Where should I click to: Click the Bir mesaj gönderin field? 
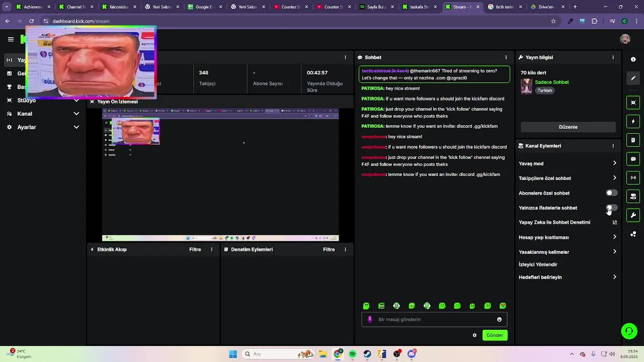tap(434, 319)
